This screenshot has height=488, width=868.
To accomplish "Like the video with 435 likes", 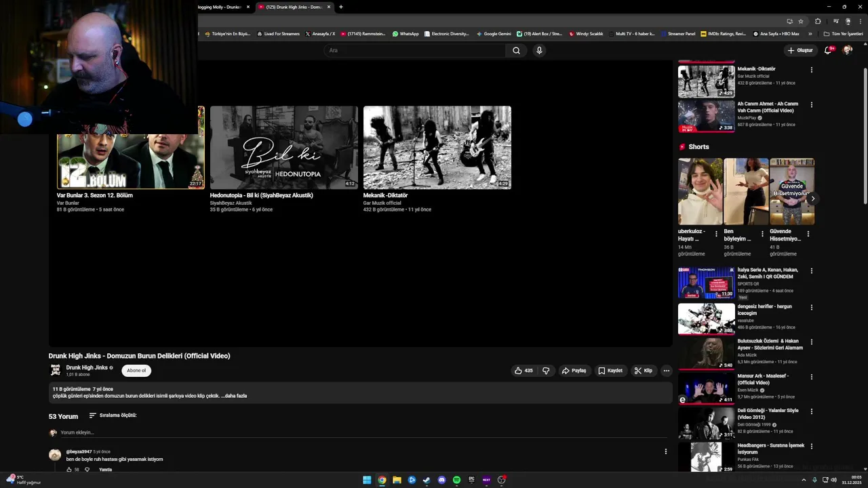I will [524, 371].
